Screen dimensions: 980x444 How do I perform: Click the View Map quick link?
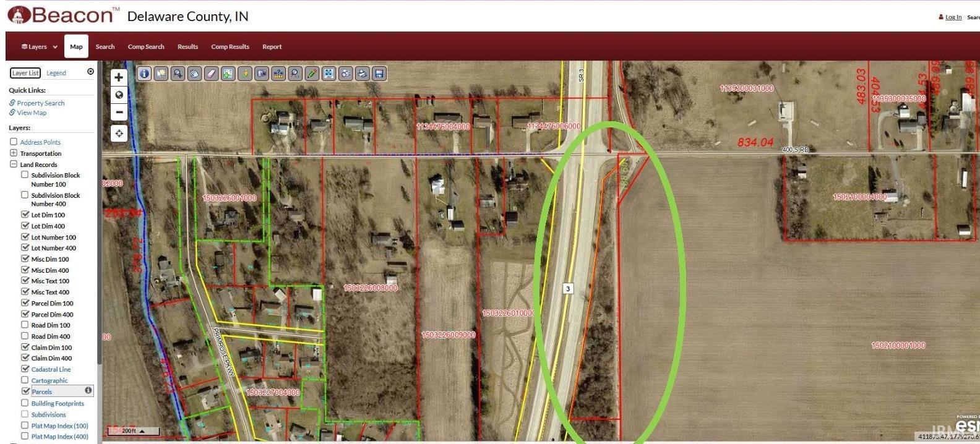point(32,113)
